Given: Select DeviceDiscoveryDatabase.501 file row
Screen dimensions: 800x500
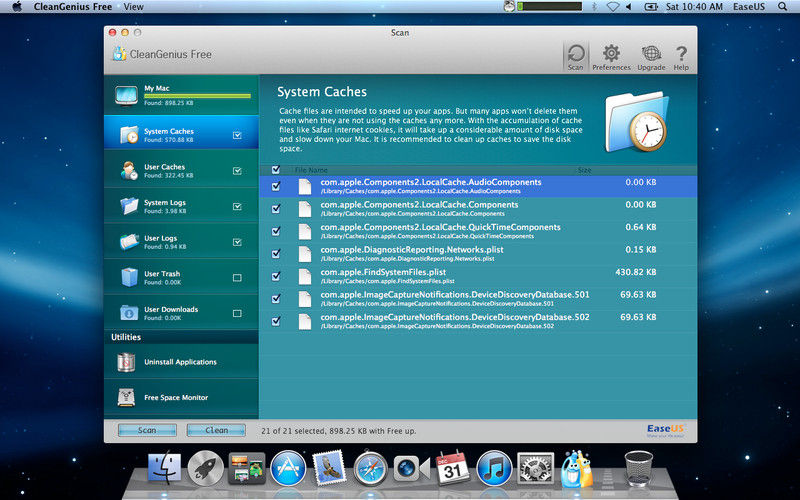Looking at the screenshot, I should [478, 298].
